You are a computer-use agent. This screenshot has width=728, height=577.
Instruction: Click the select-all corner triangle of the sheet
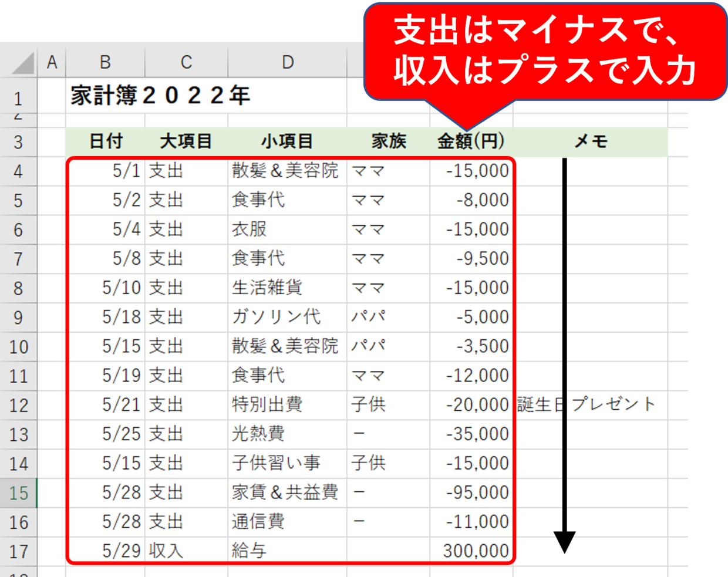pos(22,62)
